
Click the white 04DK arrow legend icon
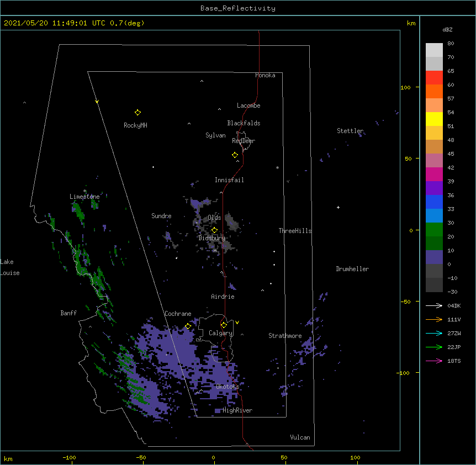(x=434, y=305)
